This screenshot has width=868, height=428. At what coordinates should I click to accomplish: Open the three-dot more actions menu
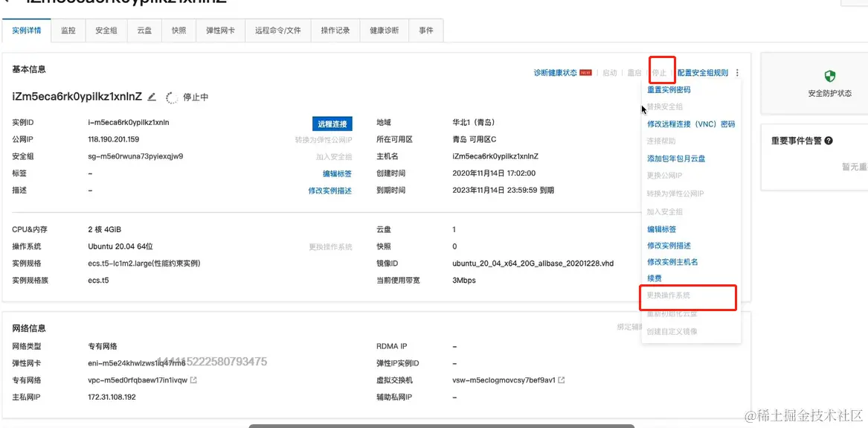point(737,72)
